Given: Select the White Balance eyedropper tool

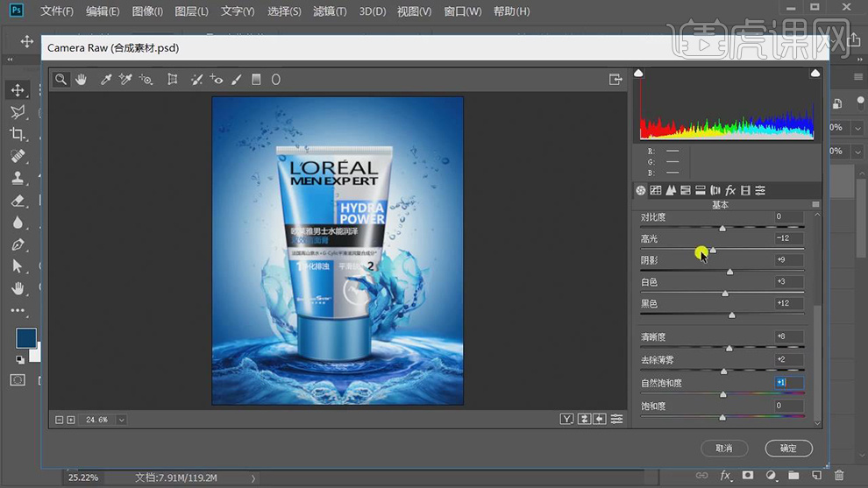Looking at the screenshot, I should pos(106,80).
